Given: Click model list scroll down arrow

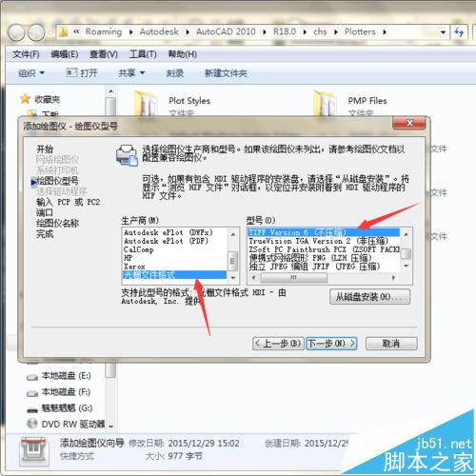Looking at the screenshot, I should pyautogui.click(x=407, y=266).
